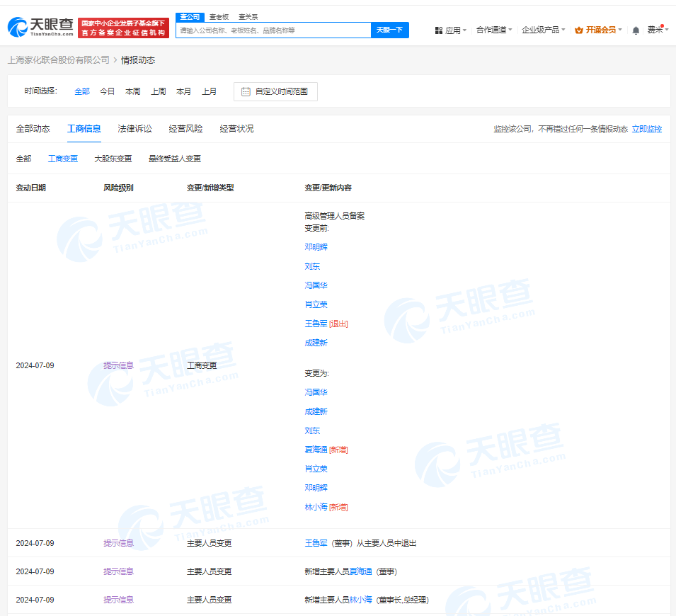This screenshot has height=616, width=676.
Task: Open the 林小海 profile link marked 新增
Action: [316, 507]
